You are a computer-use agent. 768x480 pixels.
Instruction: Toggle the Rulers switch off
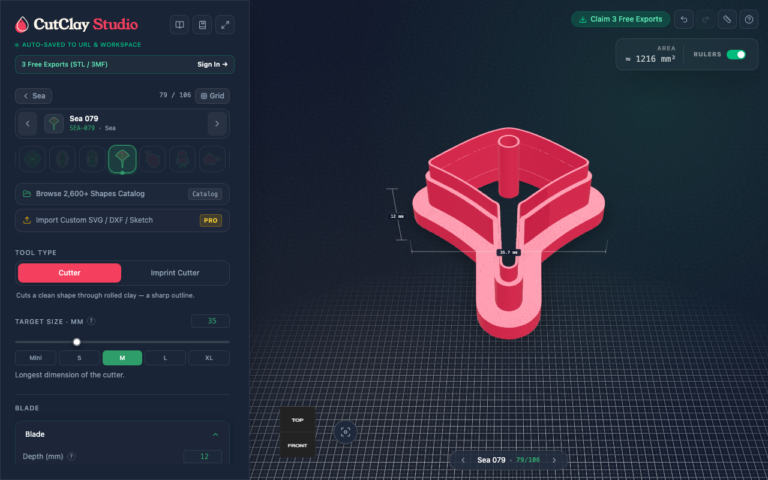click(736, 54)
